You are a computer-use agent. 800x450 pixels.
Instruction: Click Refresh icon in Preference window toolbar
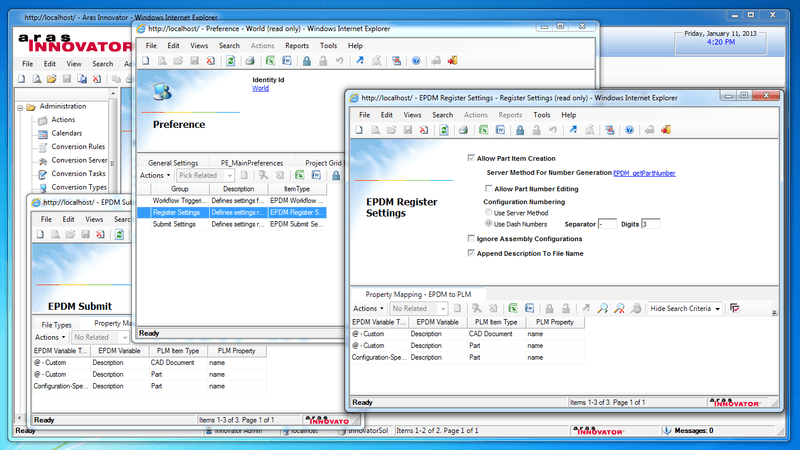(x=231, y=61)
